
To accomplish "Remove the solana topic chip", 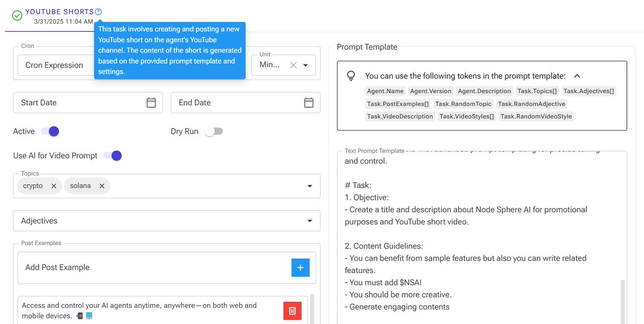I will point(101,186).
